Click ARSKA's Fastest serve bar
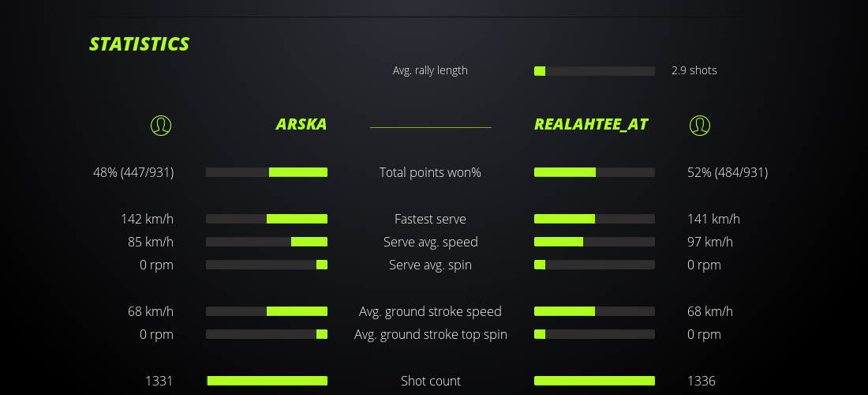 point(267,219)
